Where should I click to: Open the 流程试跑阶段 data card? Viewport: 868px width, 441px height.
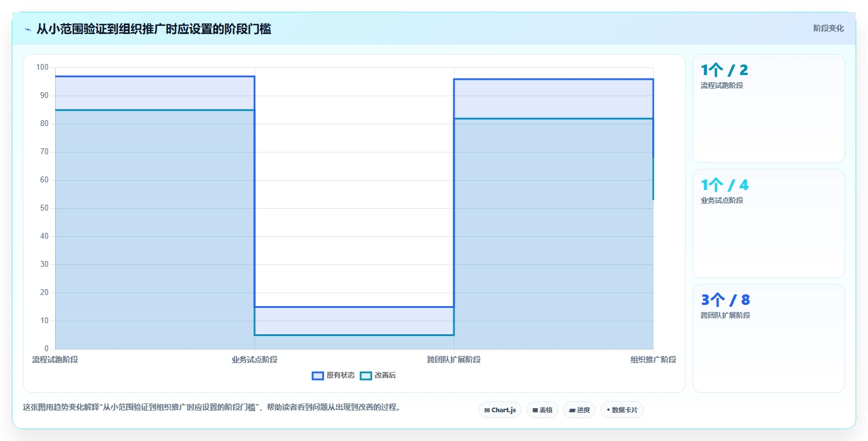click(x=768, y=108)
